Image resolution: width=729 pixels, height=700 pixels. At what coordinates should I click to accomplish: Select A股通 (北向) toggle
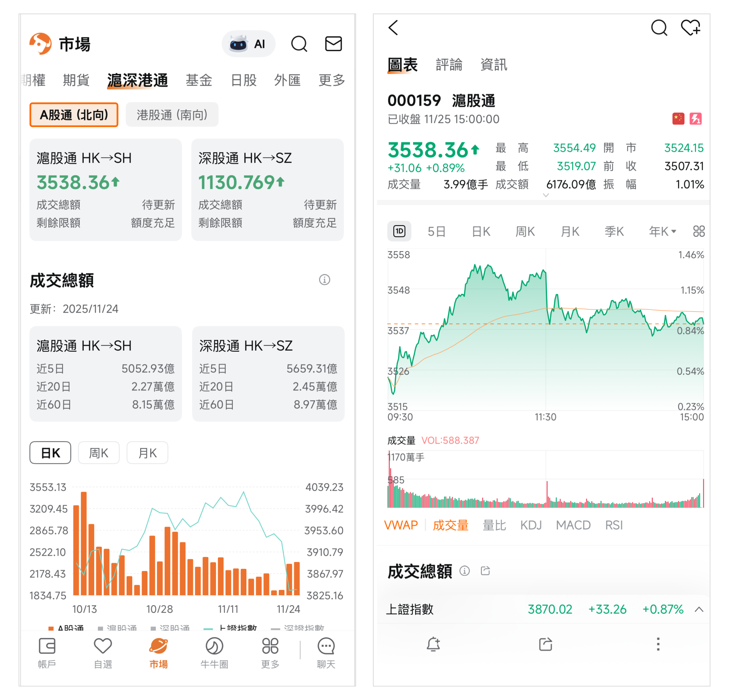pyautogui.click(x=74, y=115)
